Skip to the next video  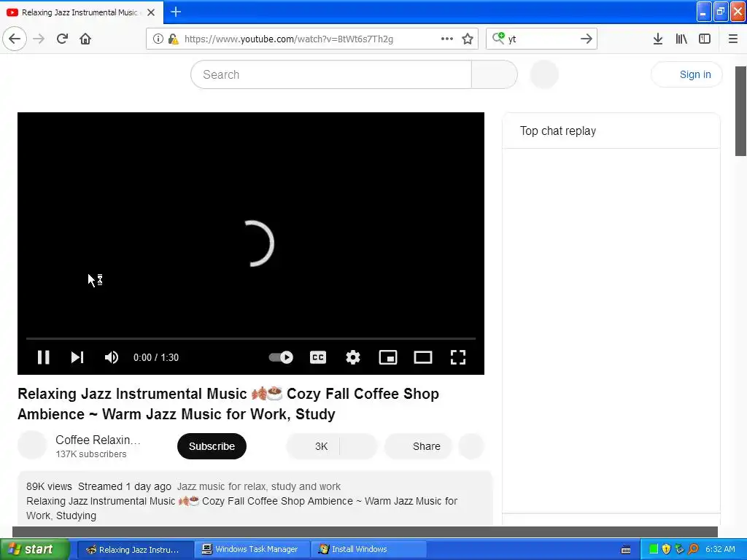click(x=77, y=357)
